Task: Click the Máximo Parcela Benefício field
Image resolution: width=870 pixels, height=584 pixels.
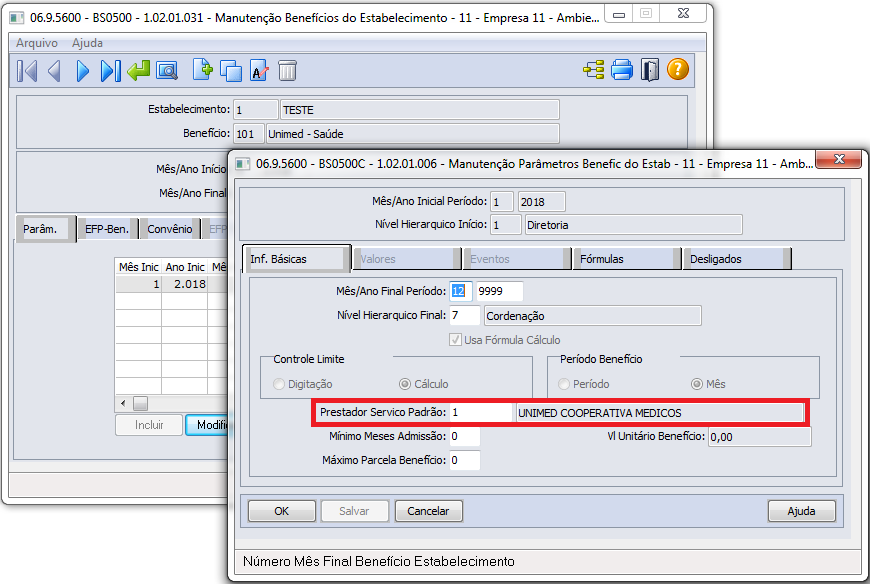Action: point(464,460)
